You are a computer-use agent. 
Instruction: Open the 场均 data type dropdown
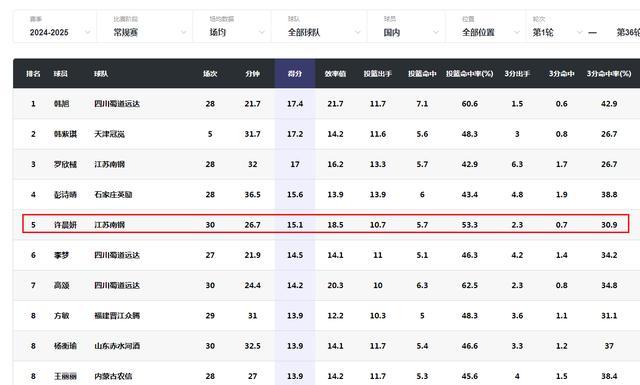(x=232, y=27)
